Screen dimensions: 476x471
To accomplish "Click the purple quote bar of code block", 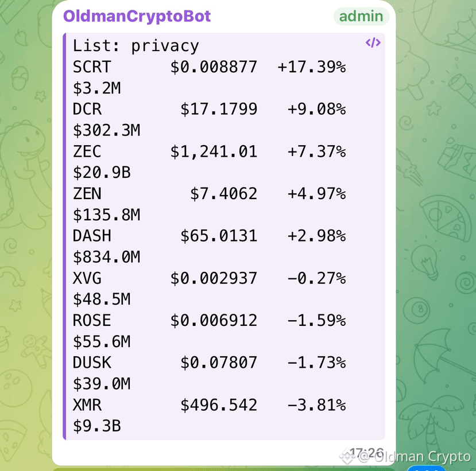I will click(64, 236).
